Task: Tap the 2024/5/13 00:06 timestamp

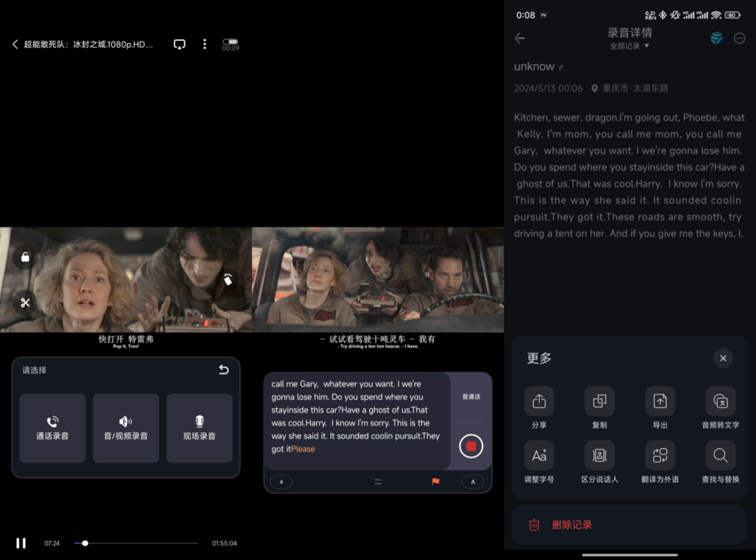Action: point(548,88)
